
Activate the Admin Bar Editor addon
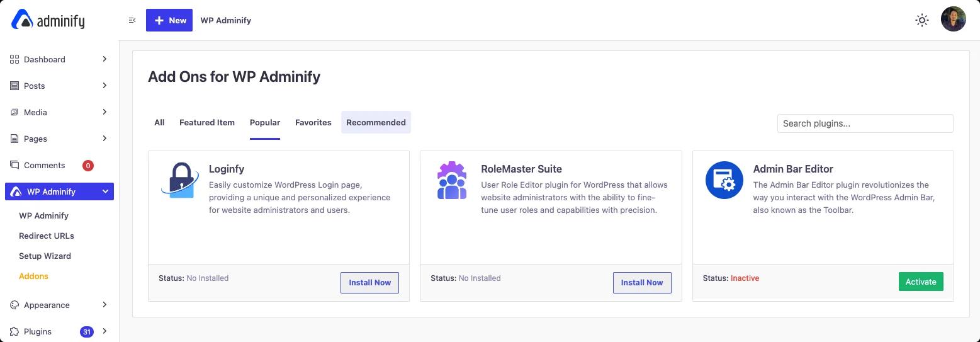921,282
